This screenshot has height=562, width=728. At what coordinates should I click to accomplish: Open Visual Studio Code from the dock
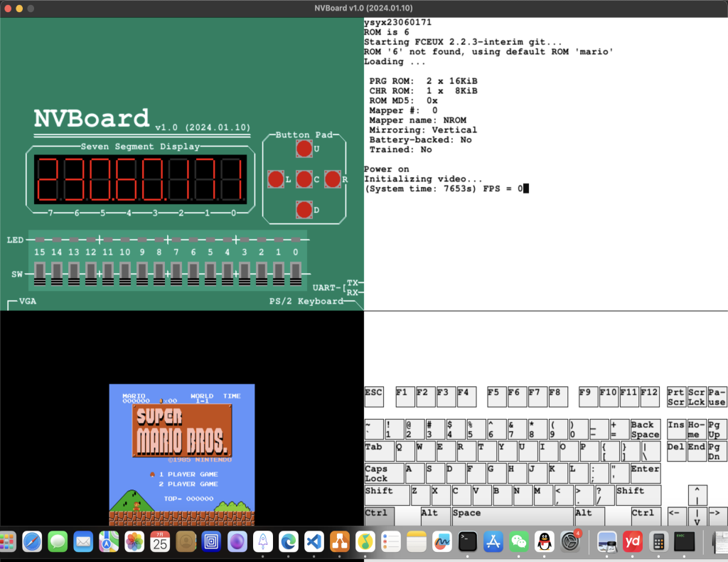coord(314,541)
